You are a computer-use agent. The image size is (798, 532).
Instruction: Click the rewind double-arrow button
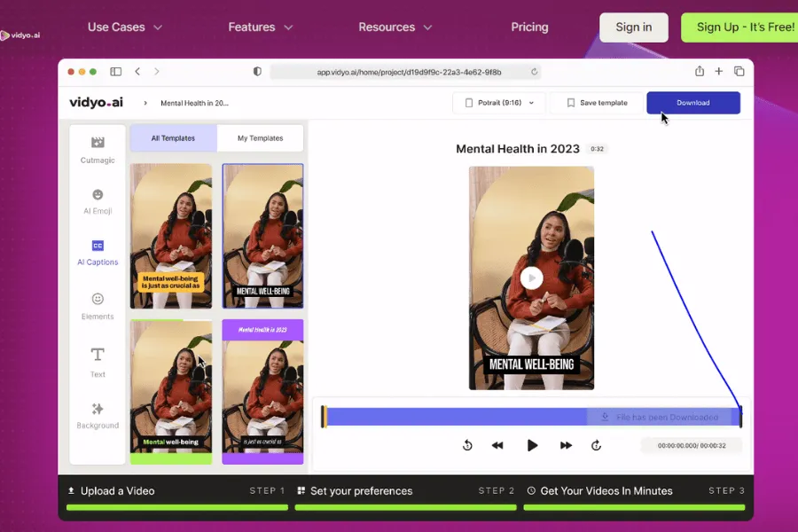pyautogui.click(x=497, y=445)
